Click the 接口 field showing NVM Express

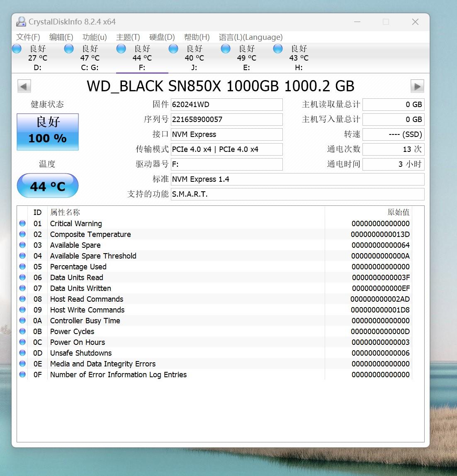pyautogui.click(x=227, y=134)
